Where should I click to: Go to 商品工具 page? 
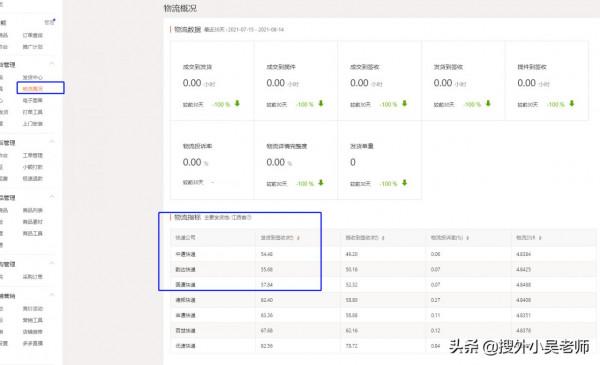pos(33,233)
